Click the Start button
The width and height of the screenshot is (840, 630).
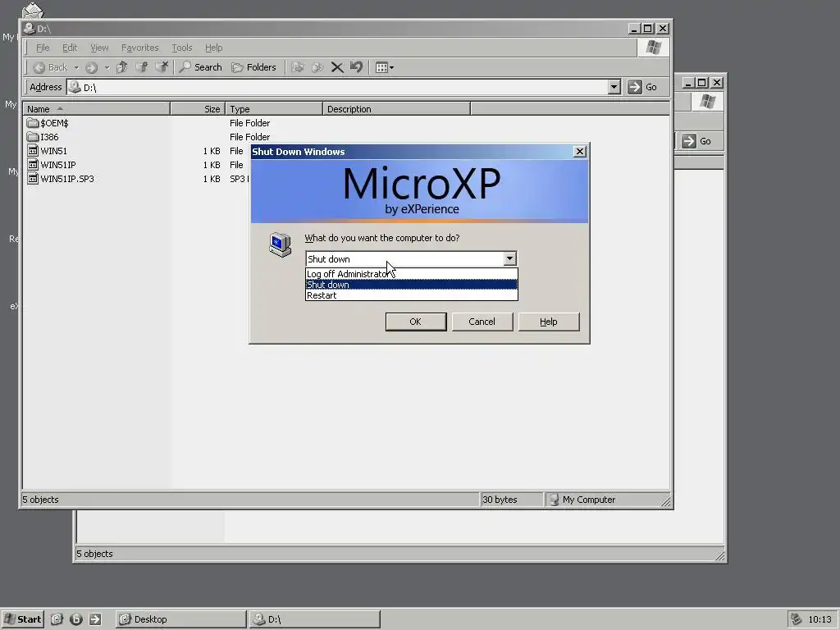pyautogui.click(x=22, y=619)
